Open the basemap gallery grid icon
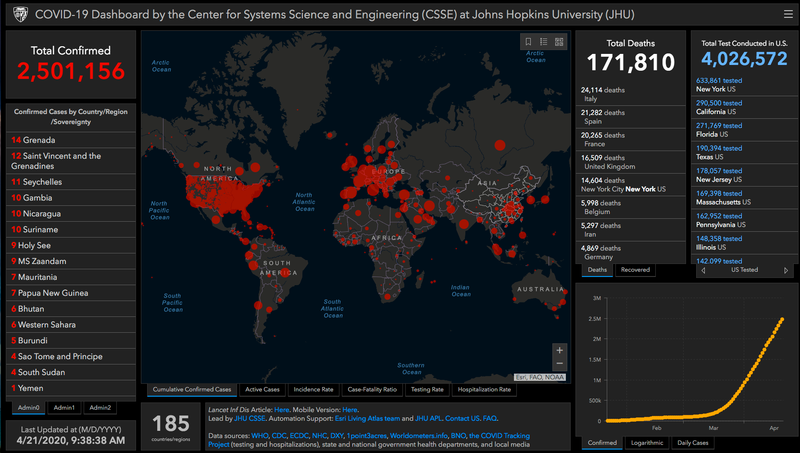This screenshot has width=800, height=453. [x=559, y=41]
